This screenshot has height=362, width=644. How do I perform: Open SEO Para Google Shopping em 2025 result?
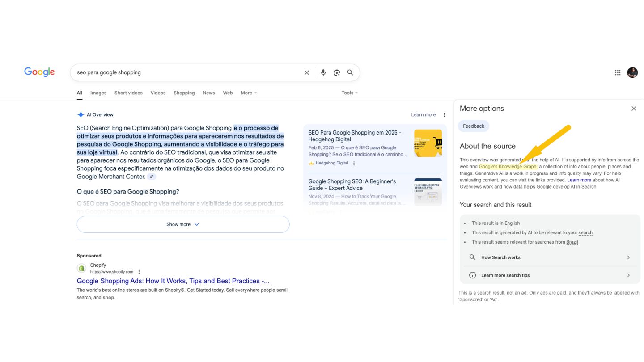tap(355, 136)
